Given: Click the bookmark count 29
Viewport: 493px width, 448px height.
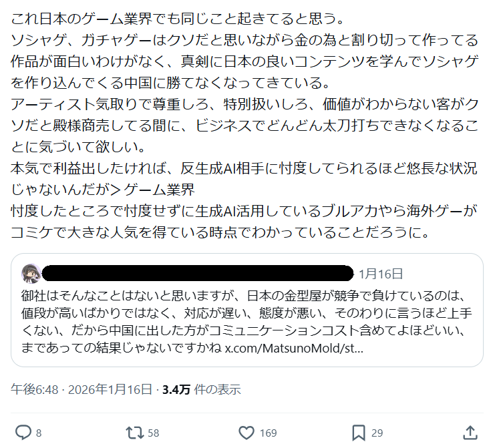Looking at the screenshot, I should tap(377, 433).
